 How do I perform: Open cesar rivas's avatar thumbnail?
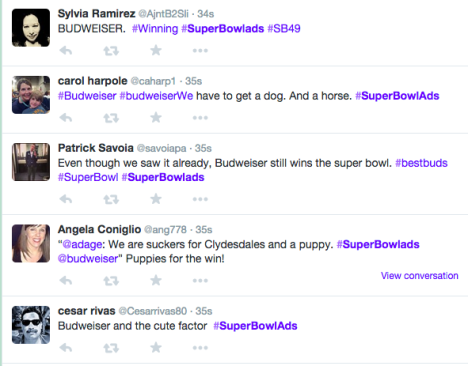(31, 325)
